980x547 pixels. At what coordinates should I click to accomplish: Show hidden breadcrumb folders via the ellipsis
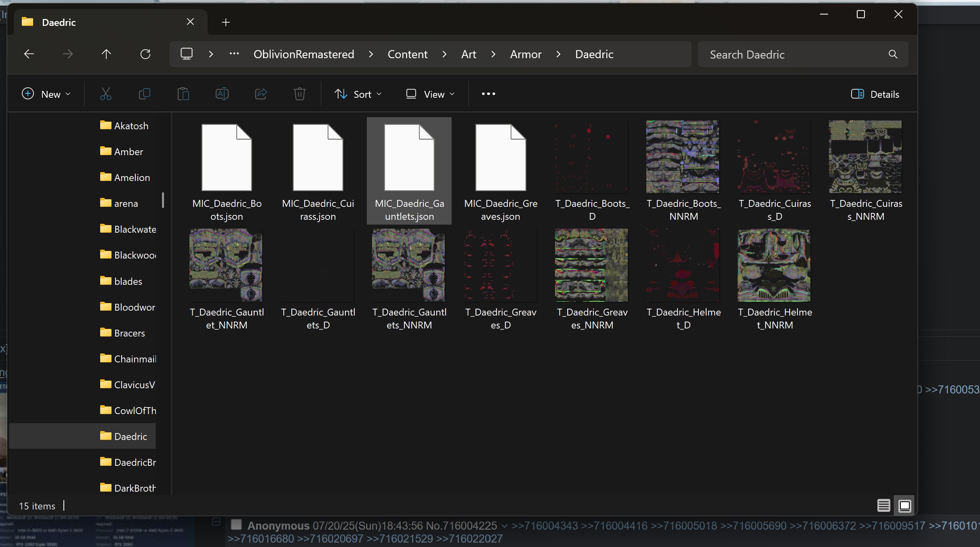[234, 54]
